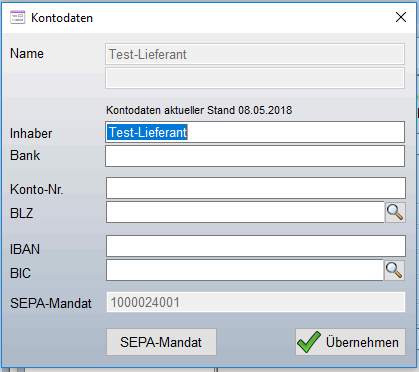Click into the Bank text field
The height and width of the screenshot is (372, 419).
tap(255, 156)
